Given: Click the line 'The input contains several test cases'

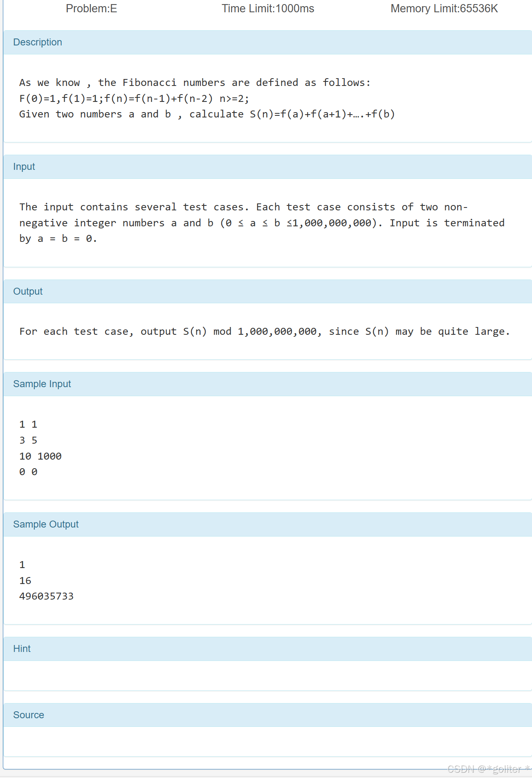Looking at the screenshot, I should tap(243, 207).
